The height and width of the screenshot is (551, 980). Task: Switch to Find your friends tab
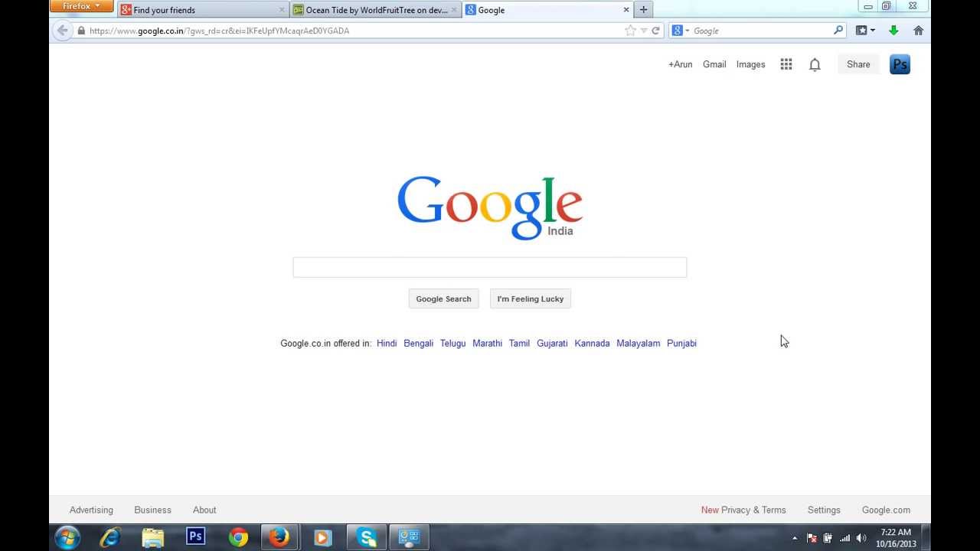203,10
